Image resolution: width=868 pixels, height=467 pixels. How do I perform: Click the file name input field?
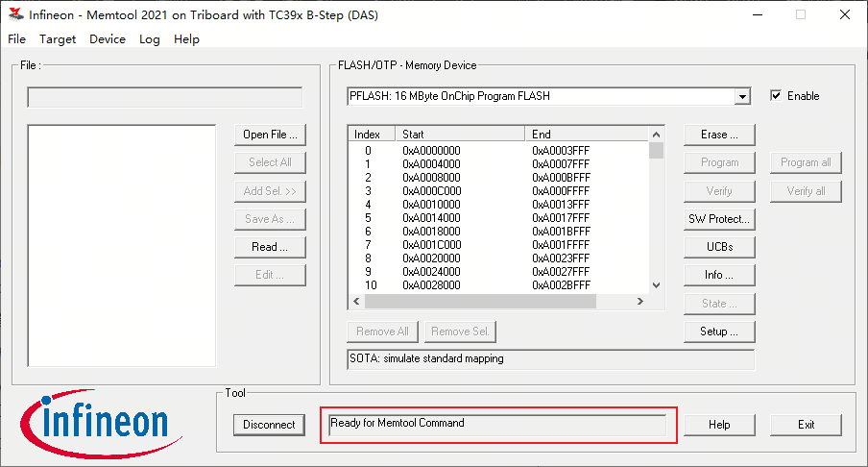click(165, 97)
